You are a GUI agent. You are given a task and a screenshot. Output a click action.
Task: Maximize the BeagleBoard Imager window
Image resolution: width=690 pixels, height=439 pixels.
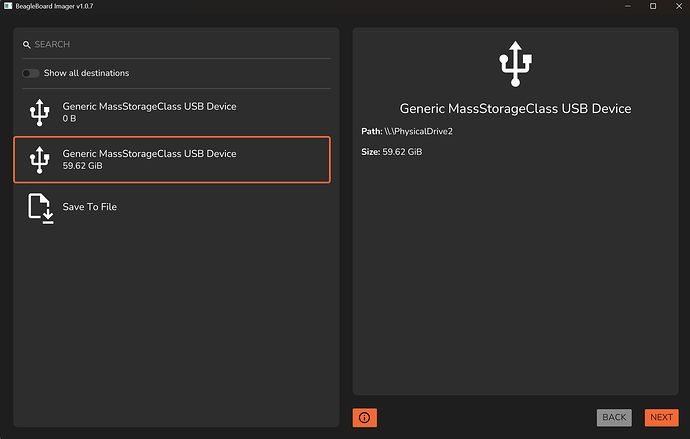[653, 6]
